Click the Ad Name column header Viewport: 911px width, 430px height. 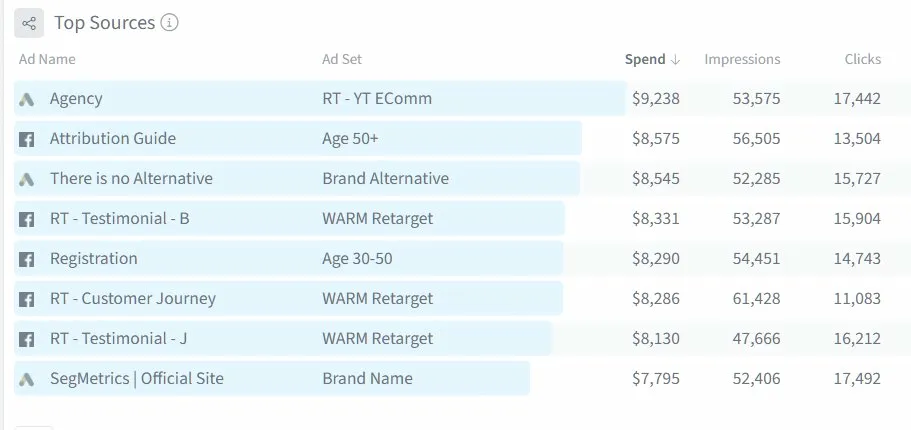(47, 59)
